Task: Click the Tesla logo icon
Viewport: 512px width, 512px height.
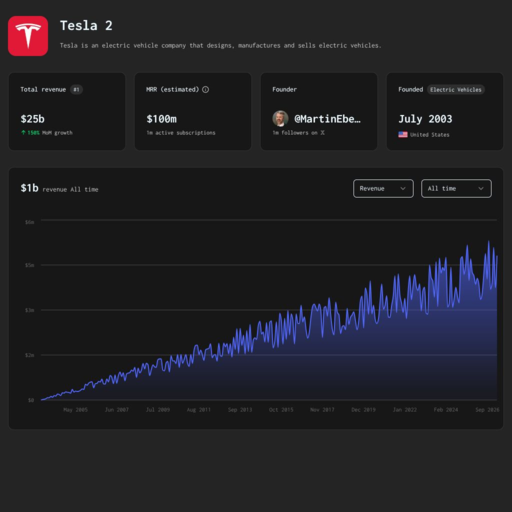Action: pos(28,36)
